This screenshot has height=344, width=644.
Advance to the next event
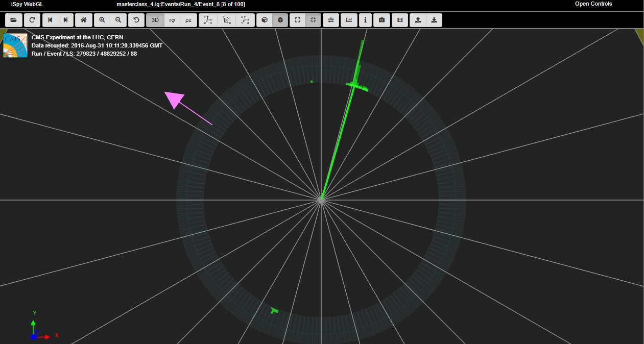pos(65,20)
